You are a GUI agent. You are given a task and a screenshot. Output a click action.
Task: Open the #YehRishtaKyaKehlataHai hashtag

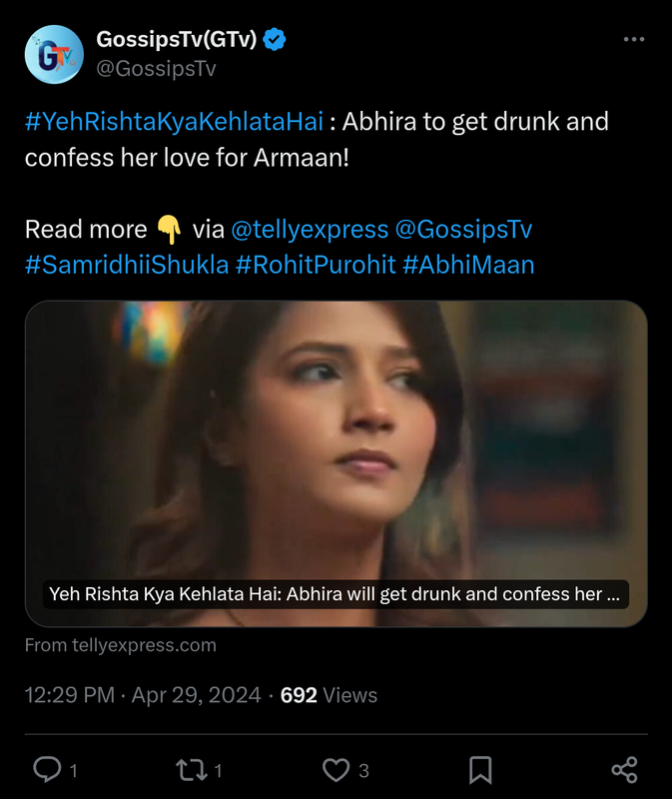174,122
